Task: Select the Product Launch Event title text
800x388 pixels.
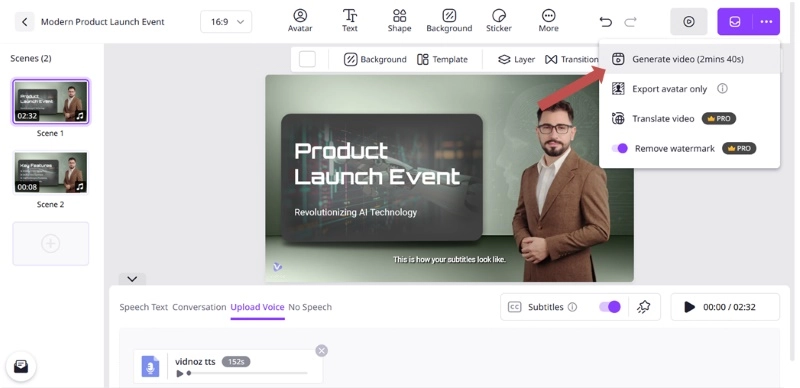Action: point(377,164)
